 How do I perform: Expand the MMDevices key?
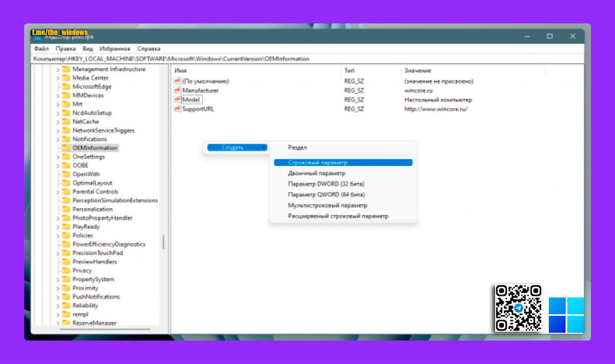pos(58,95)
